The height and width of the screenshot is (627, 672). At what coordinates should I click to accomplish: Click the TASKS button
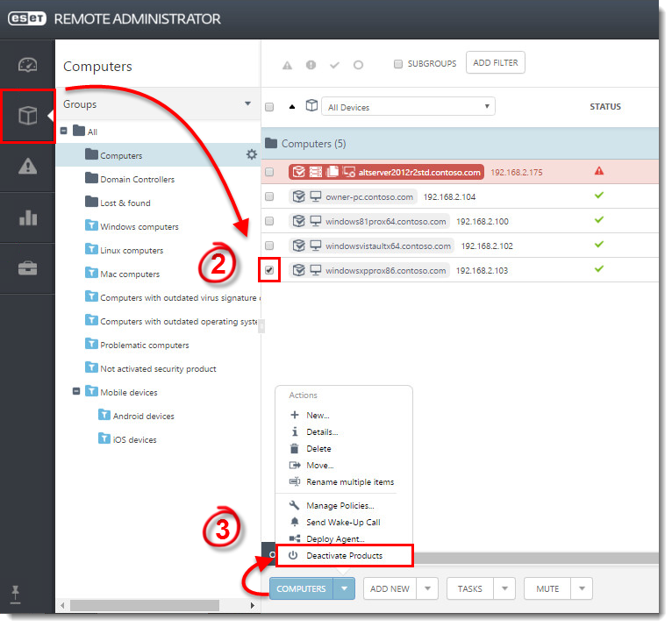coord(470,588)
